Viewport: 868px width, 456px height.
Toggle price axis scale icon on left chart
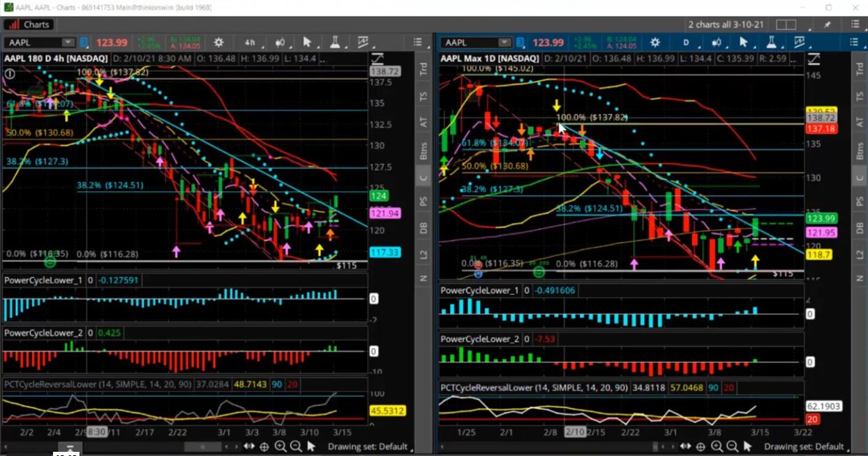pyautogui.click(x=377, y=59)
